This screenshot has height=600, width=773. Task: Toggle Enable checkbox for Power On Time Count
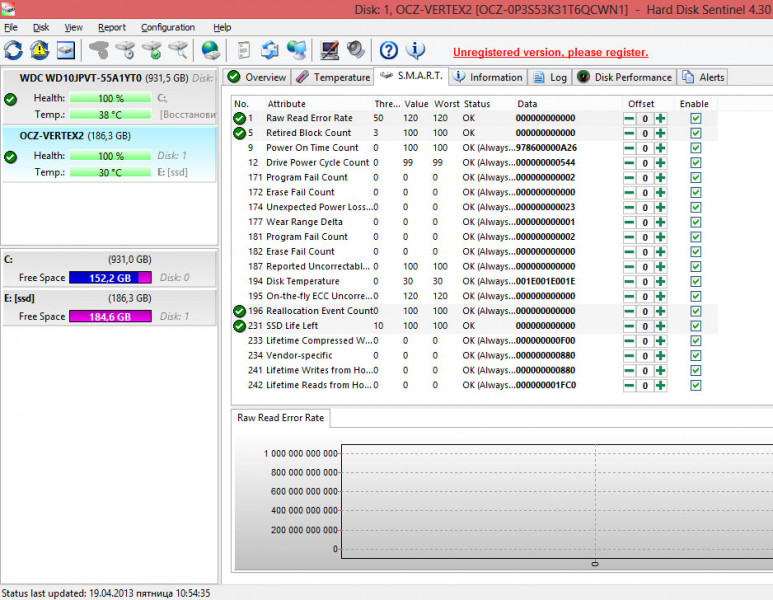pos(696,148)
